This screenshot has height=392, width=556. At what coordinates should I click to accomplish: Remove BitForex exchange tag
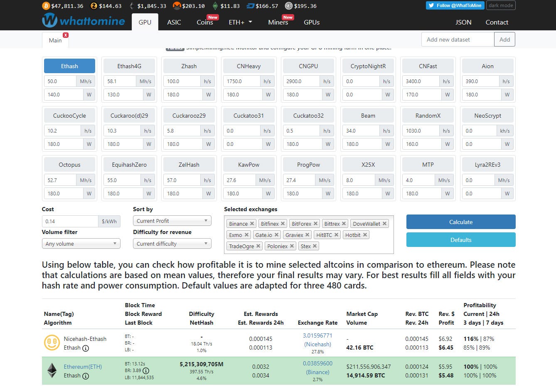click(315, 223)
